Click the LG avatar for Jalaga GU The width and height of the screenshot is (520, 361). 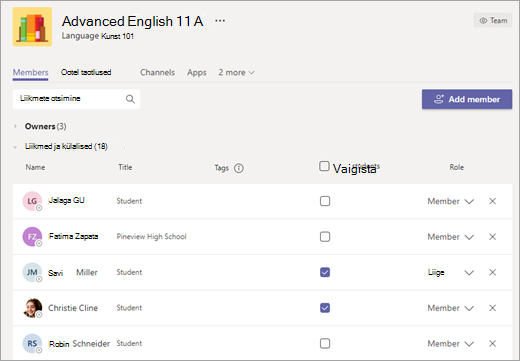32,201
